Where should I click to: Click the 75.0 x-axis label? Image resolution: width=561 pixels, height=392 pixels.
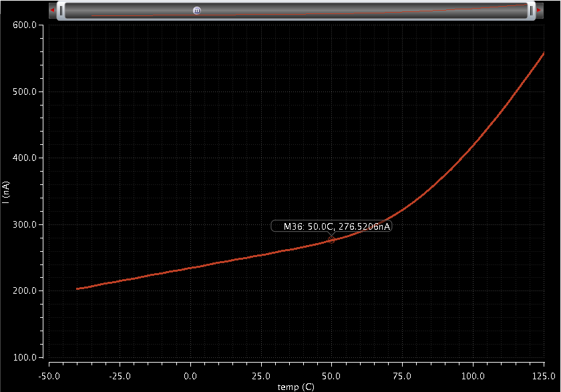click(402, 376)
